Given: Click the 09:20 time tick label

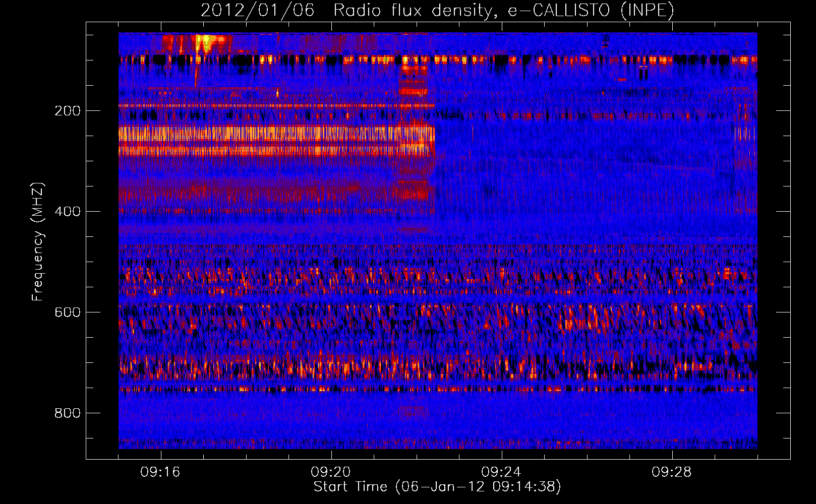Looking at the screenshot, I should [x=331, y=472].
